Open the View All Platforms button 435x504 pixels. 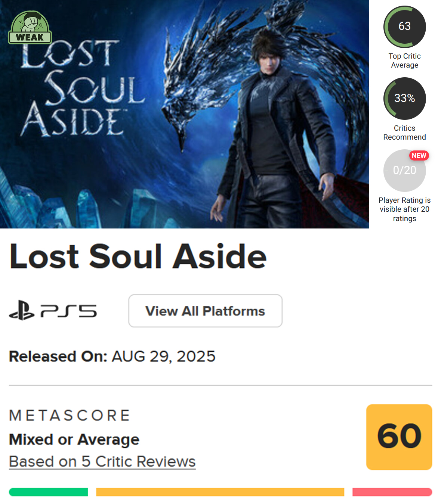tap(205, 311)
